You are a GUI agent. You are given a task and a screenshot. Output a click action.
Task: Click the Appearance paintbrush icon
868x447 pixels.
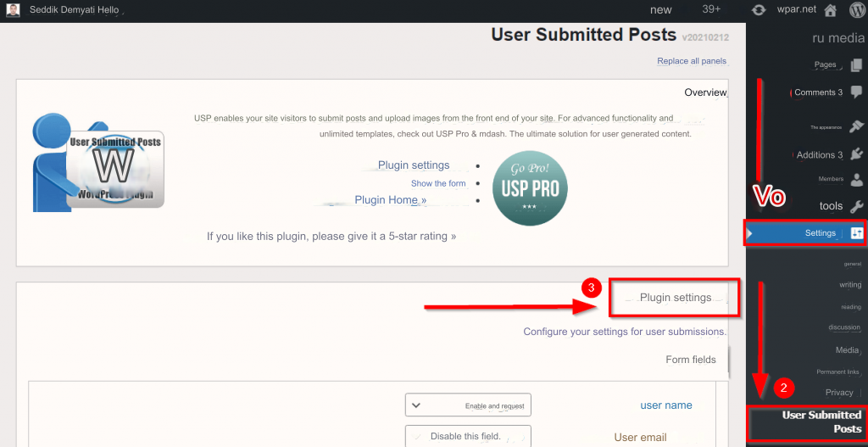[856, 126]
